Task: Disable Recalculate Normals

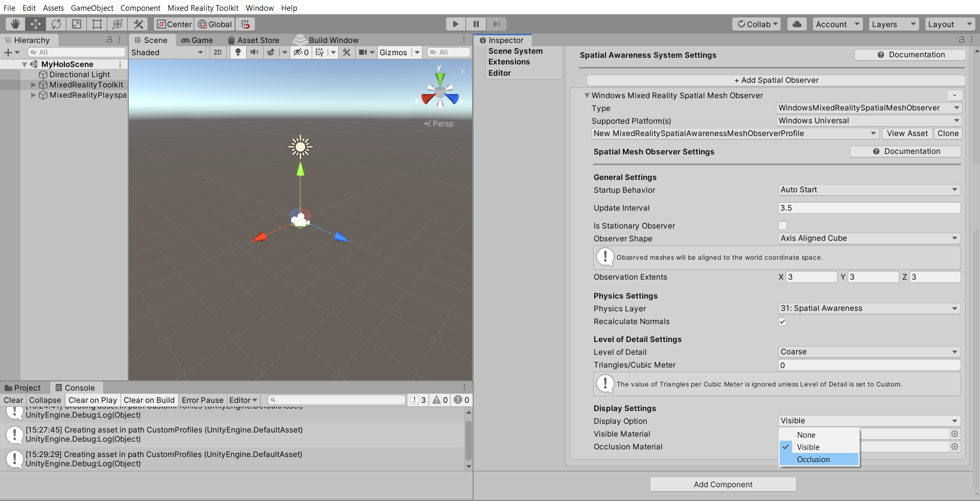Action: 782,321
